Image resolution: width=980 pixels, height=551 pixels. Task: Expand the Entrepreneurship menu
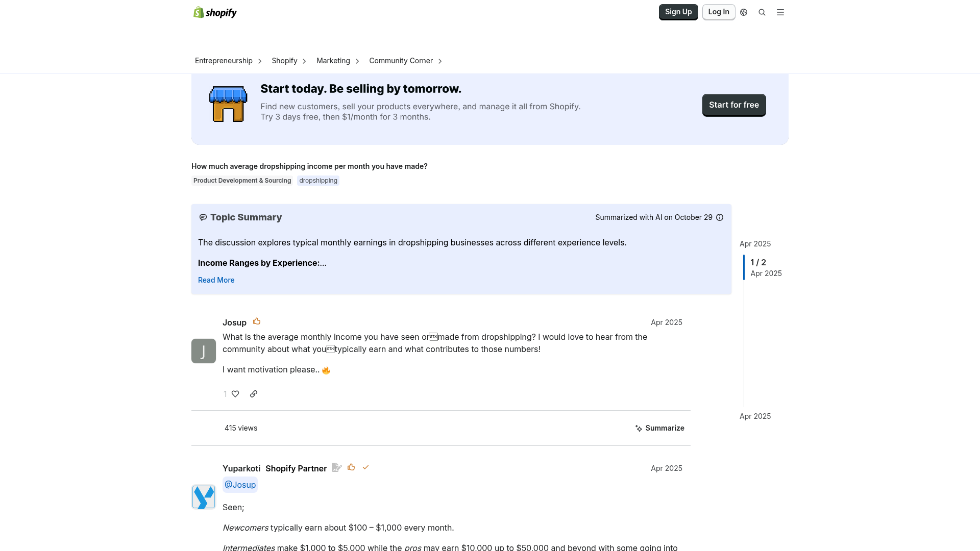(x=228, y=61)
